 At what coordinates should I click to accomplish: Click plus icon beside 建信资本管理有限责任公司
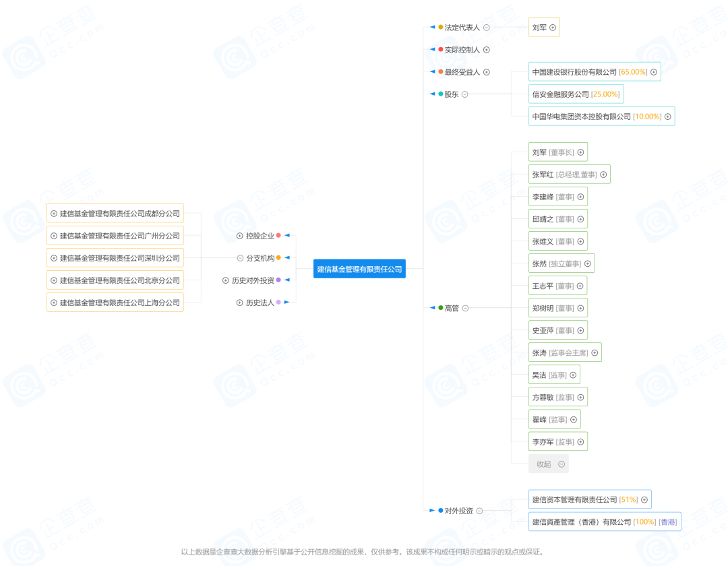coord(644,500)
